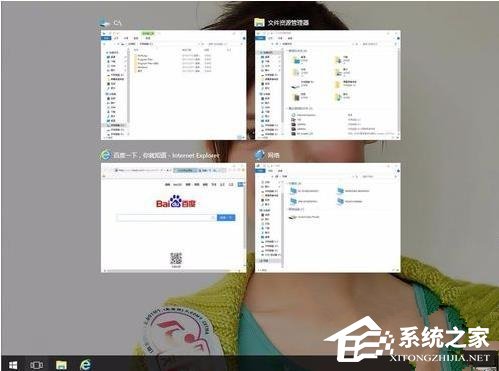Click the 网络 window title text
The height and width of the screenshot is (371, 499).
point(274,155)
